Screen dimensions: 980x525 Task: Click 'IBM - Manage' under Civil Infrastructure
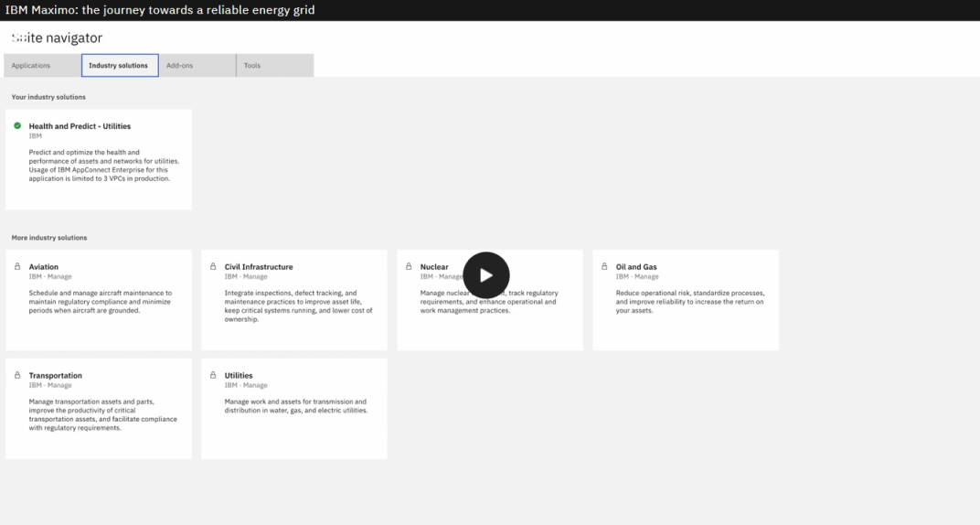246,276
